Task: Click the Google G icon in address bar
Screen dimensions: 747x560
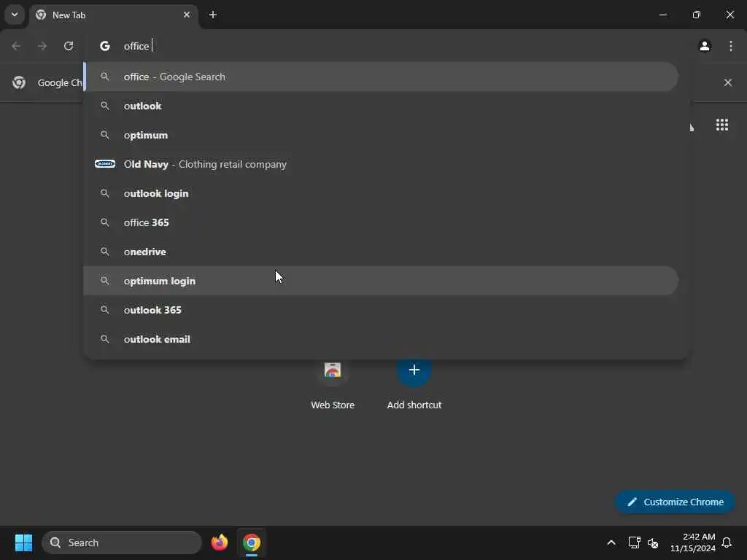Action: [x=105, y=46]
